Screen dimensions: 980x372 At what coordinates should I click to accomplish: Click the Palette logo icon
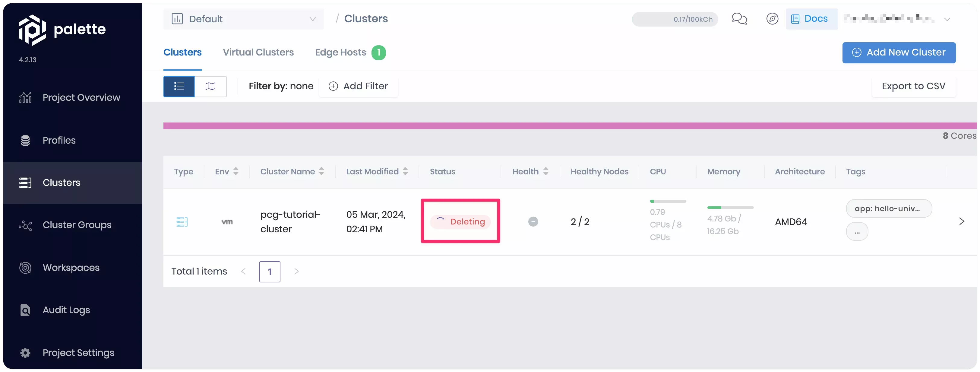(32, 29)
